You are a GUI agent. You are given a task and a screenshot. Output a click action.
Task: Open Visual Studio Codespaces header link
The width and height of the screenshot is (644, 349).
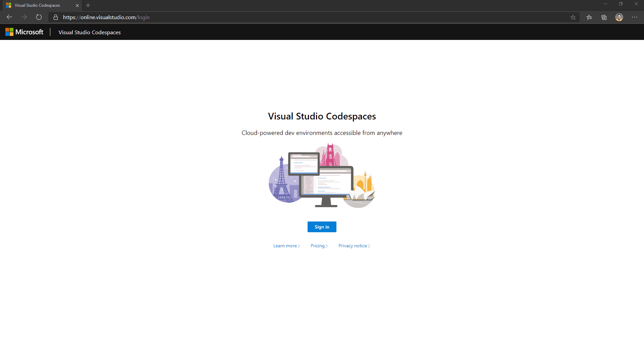[x=90, y=32]
